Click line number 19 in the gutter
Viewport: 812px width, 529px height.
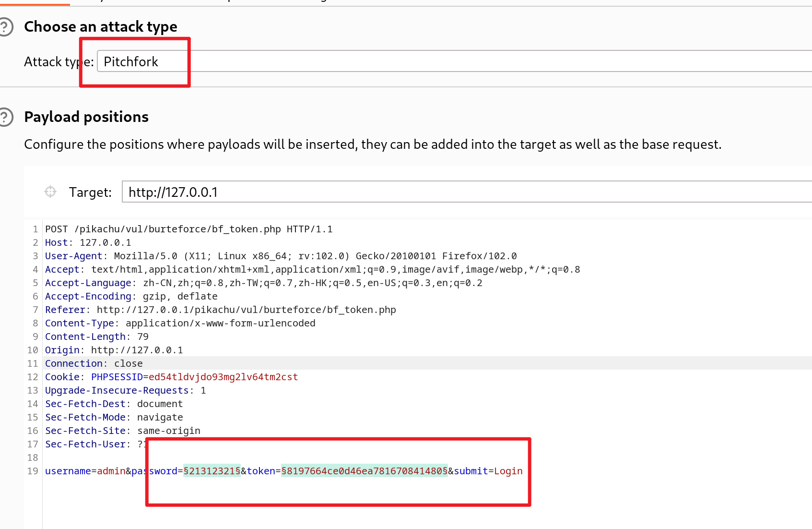tap(33, 471)
